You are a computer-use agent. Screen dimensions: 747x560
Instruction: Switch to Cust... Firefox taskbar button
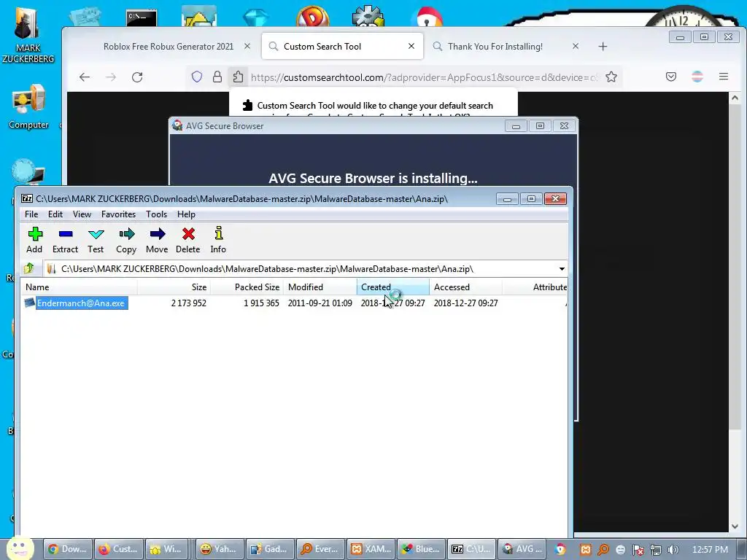(118, 549)
